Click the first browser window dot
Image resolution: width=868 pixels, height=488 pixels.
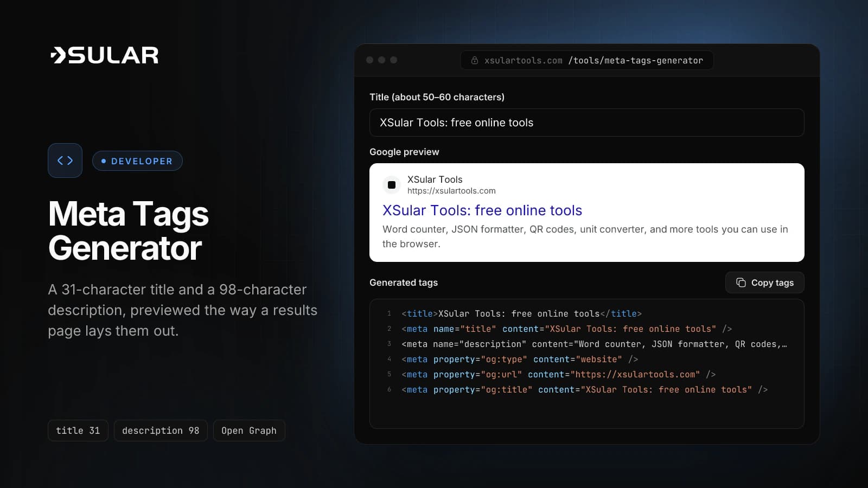pos(370,60)
